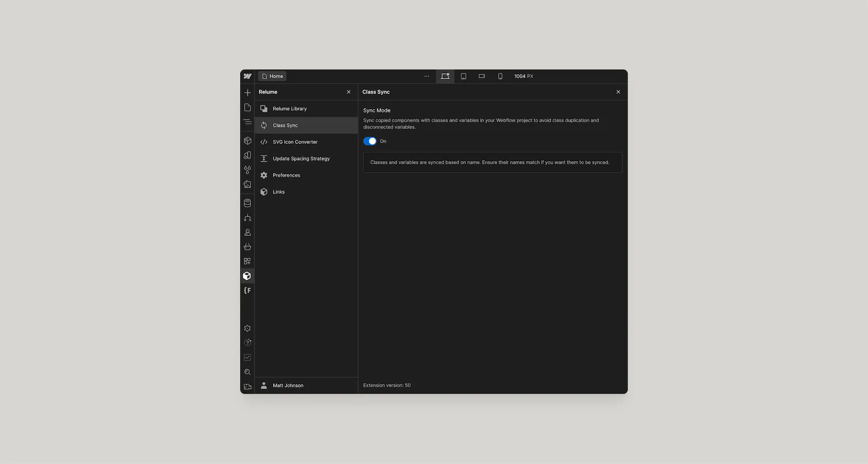868x464 pixels.
Task: Turn off the Sync Mode toggle
Action: 370,141
